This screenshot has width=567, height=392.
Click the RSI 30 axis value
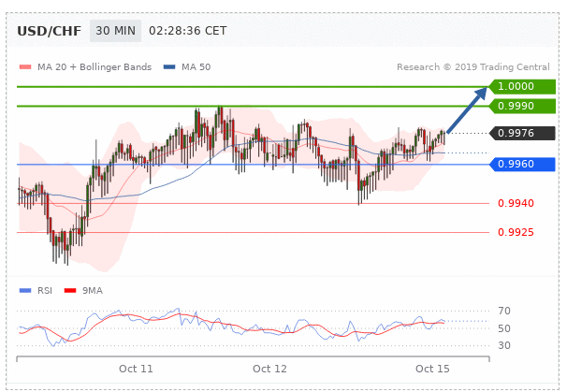point(504,345)
